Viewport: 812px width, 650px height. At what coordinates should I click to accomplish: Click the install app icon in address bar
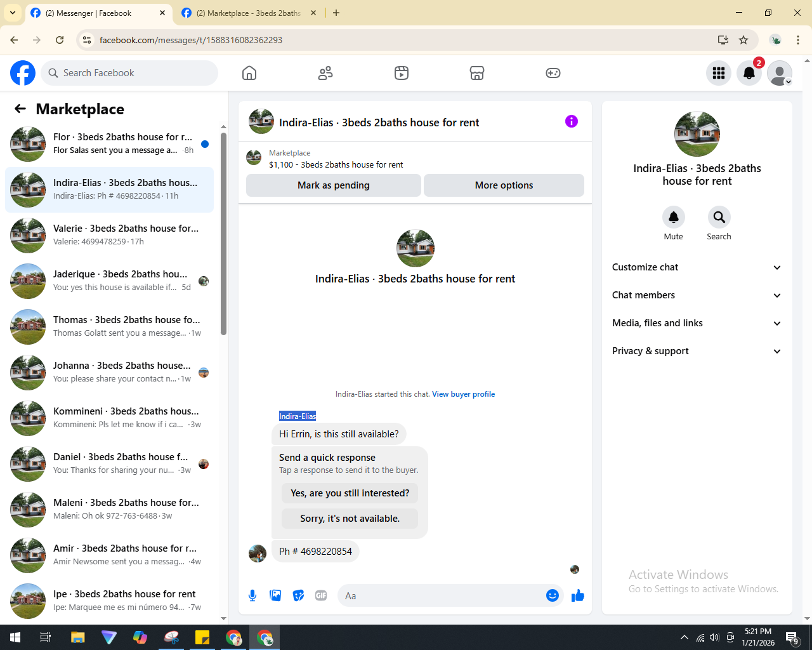723,40
